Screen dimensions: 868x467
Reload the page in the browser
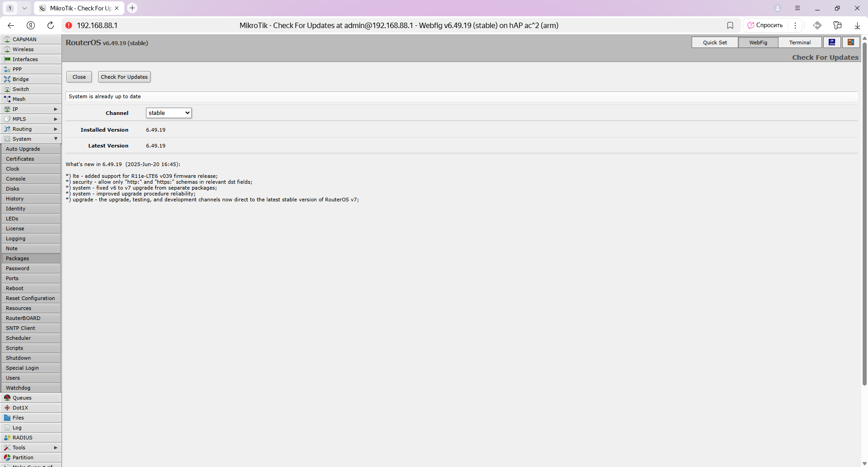click(51, 25)
